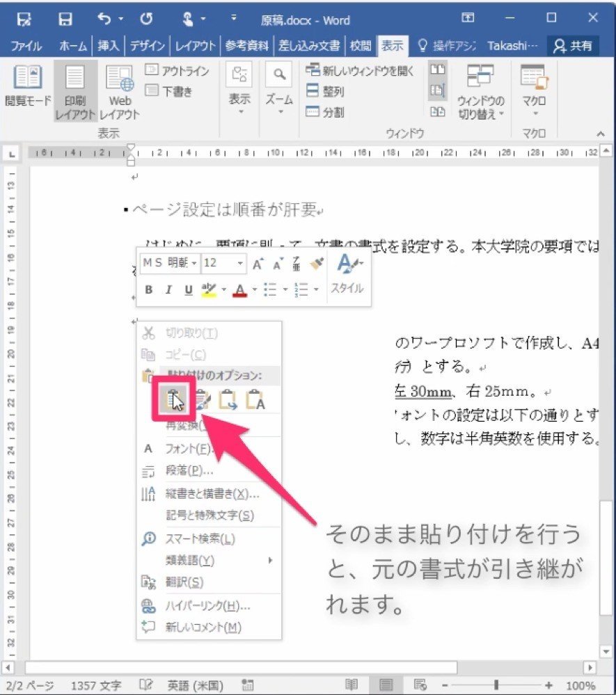Switch to the 参考資料 tab
This screenshot has width=616, height=695.
coord(246,46)
